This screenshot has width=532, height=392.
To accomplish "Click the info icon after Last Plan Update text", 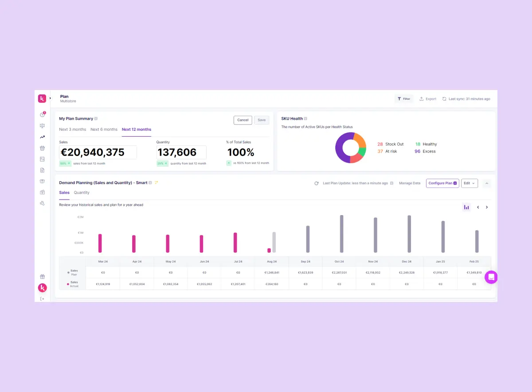I will click(x=391, y=183).
